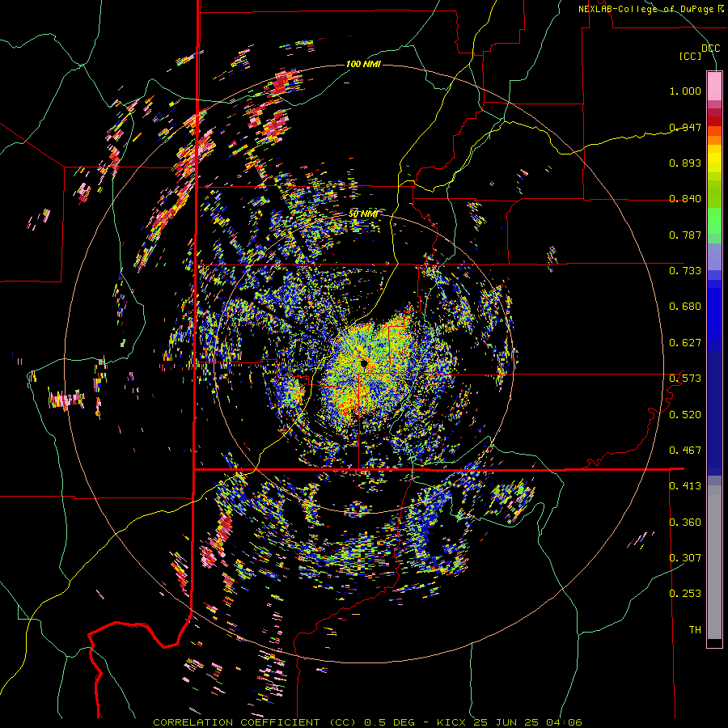Click the 100 NMI range ring label
728x728 pixels.
click(363, 64)
